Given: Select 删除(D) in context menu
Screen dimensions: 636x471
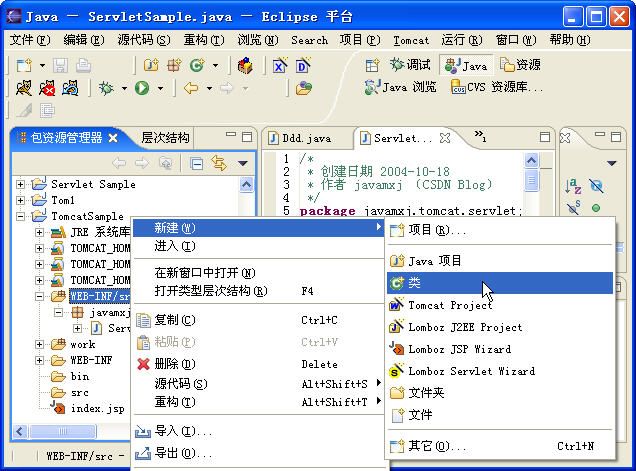Looking at the screenshot, I should pos(258,364).
